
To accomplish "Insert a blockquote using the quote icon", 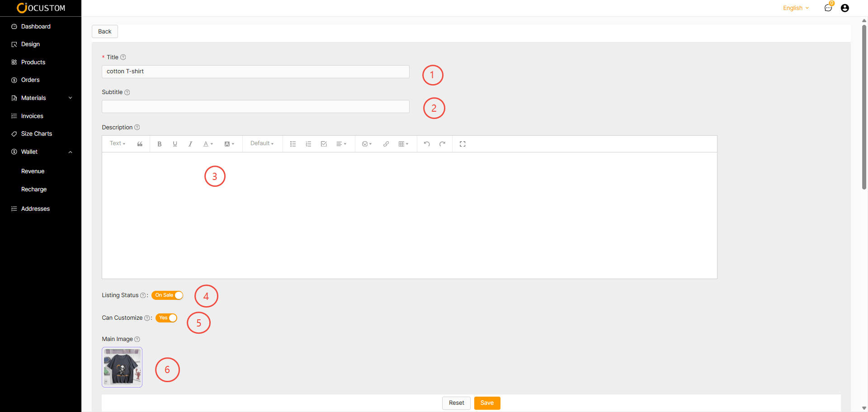I will click(x=140, y=144).
